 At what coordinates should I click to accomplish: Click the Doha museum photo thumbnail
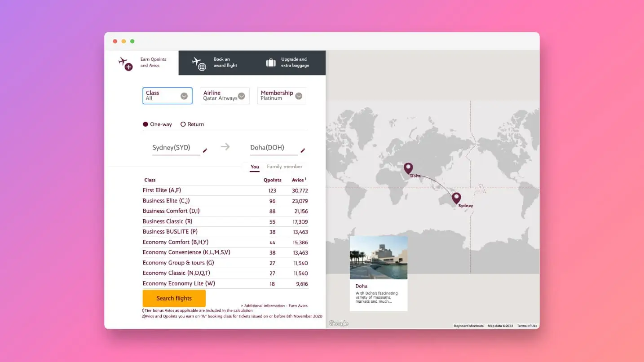click(x=379, y=258)
